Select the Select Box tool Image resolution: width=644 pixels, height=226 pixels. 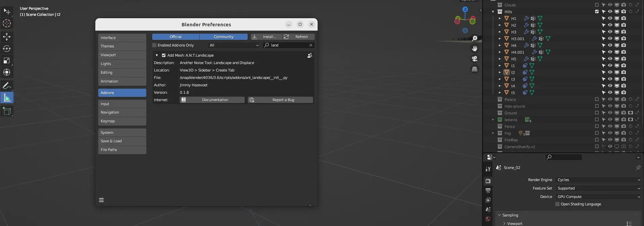(7, 11)
